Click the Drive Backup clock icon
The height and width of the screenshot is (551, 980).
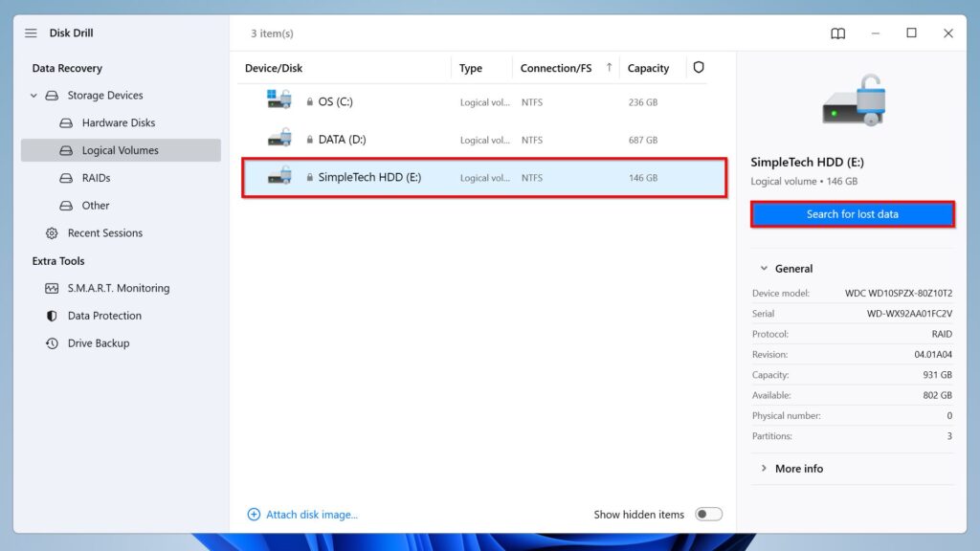click(52, 343)
